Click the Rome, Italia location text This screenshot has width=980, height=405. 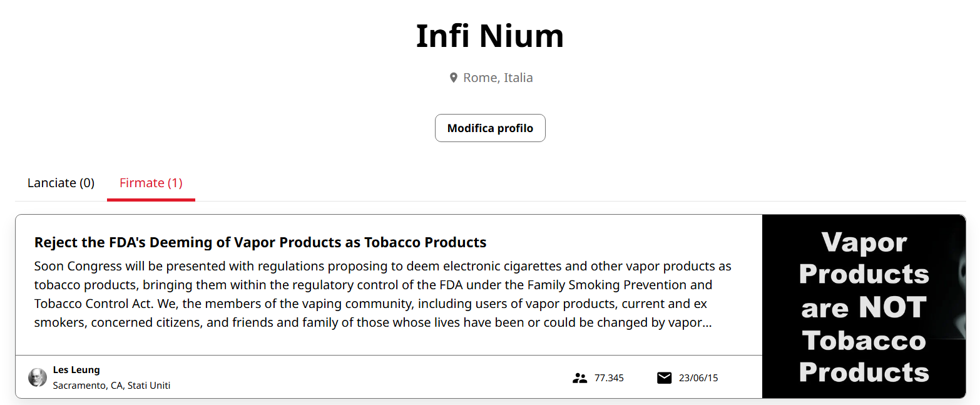[x=498, y=78]
